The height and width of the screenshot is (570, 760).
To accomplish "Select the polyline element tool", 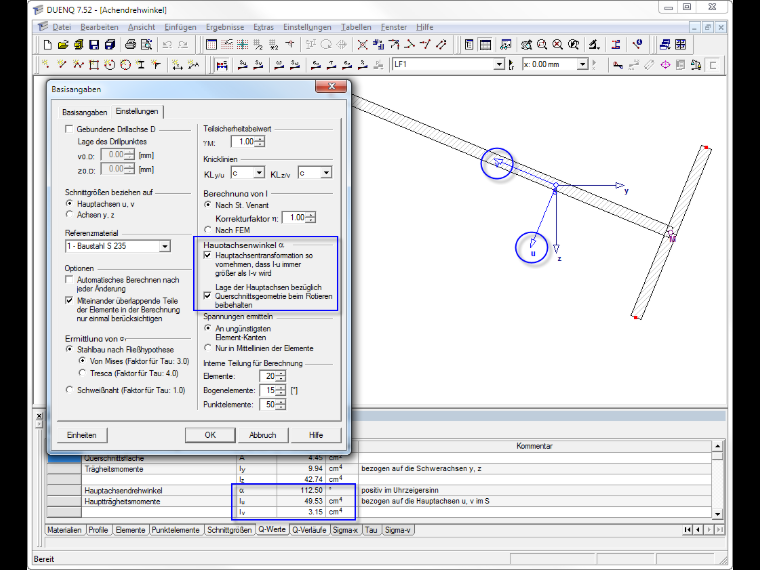I will (79, 64).
